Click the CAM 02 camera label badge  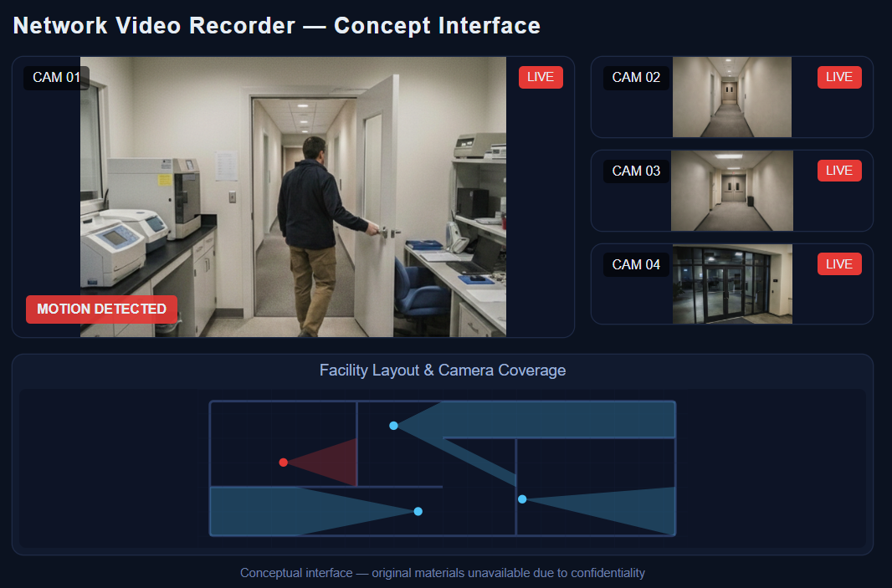[636, 77]
